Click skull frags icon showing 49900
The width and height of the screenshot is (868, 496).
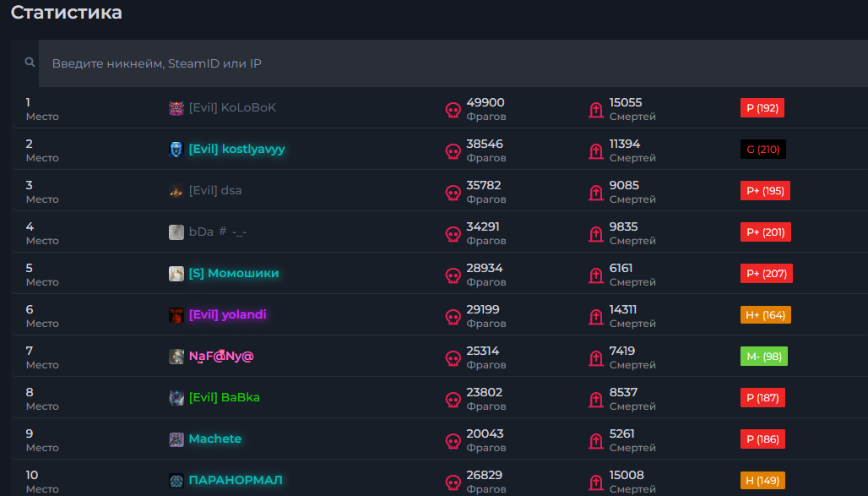coord(453,110)
